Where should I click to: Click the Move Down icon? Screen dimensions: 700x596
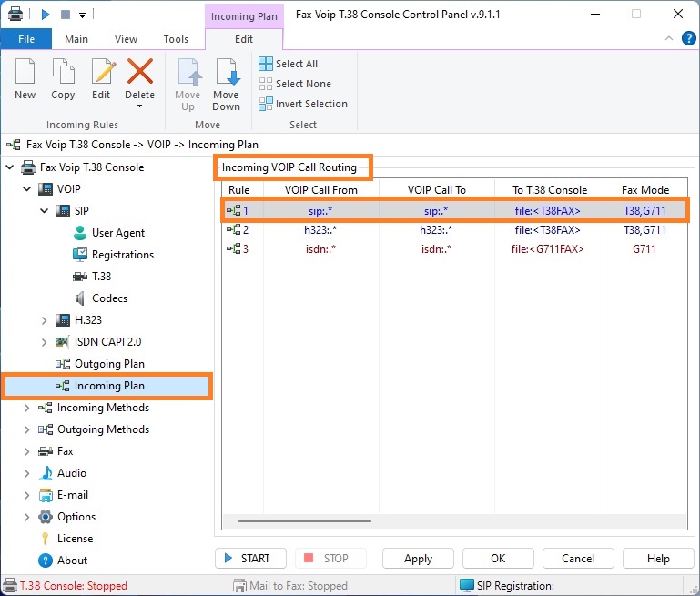coord(228,71)
